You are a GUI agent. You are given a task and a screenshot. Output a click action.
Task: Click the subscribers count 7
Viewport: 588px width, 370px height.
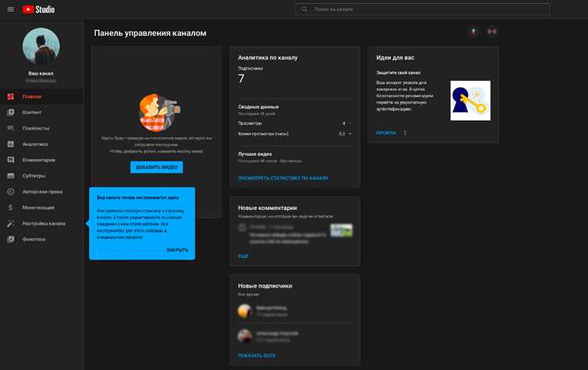click(241, 78)
